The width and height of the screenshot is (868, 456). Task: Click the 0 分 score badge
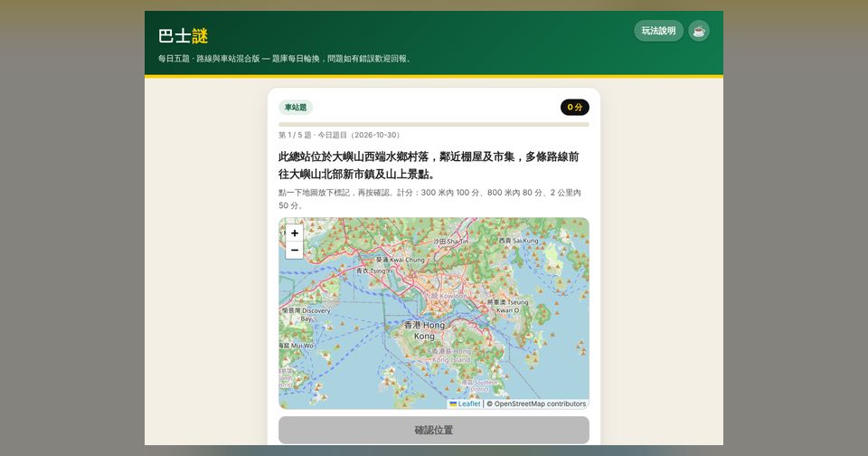click(x=575, y=108)
